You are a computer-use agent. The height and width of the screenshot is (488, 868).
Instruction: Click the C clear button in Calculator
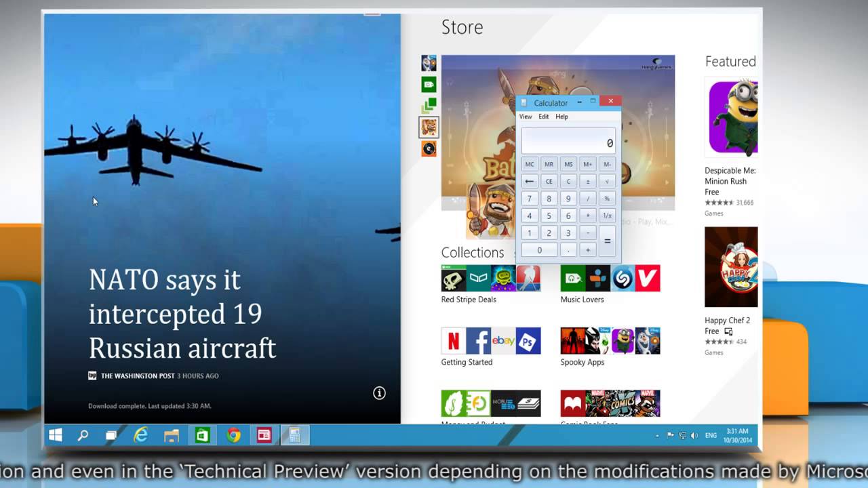pos(568,181)
